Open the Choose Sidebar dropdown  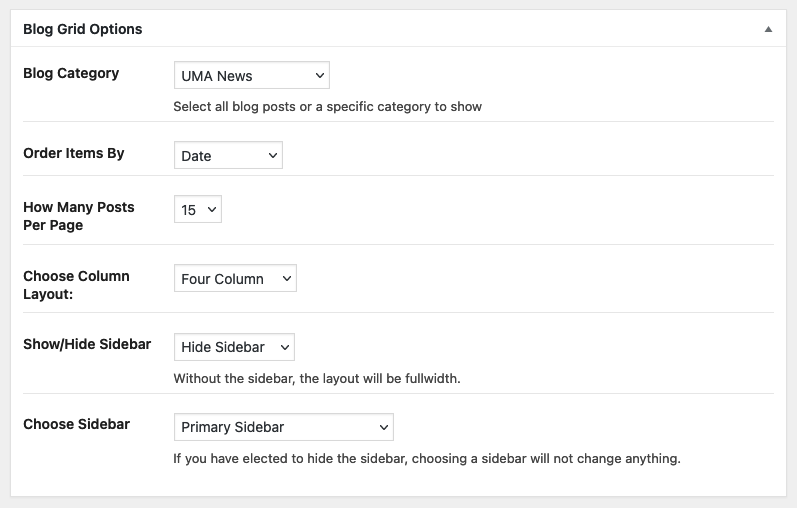pos(284,427)
